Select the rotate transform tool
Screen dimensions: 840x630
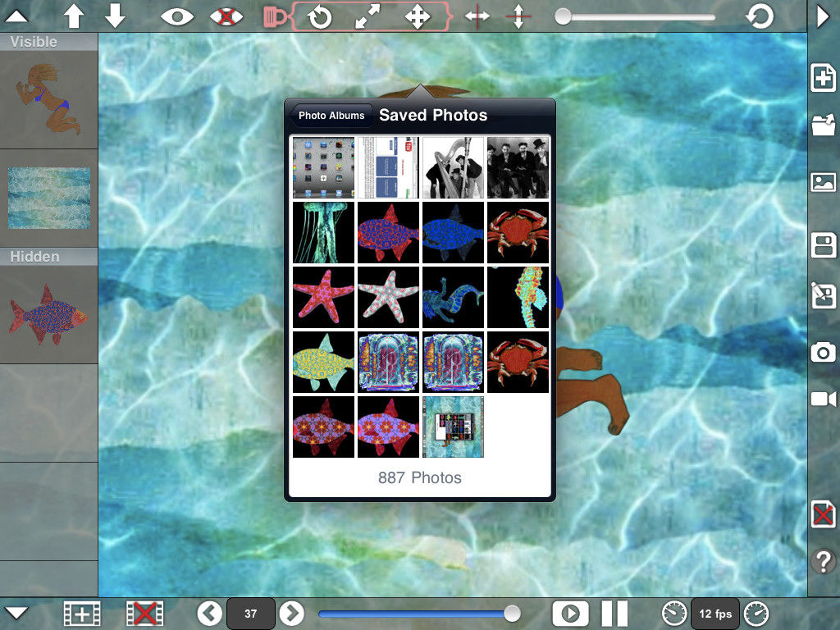point(320,17)
